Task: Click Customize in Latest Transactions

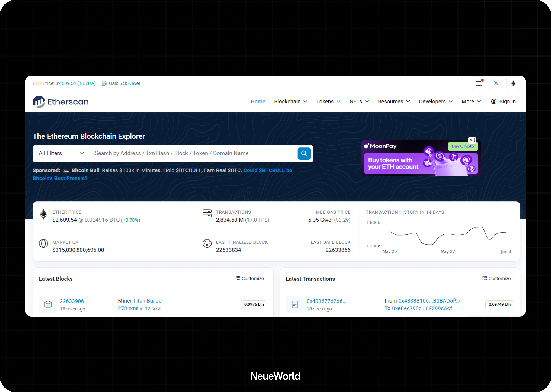Action: (496, 279)
